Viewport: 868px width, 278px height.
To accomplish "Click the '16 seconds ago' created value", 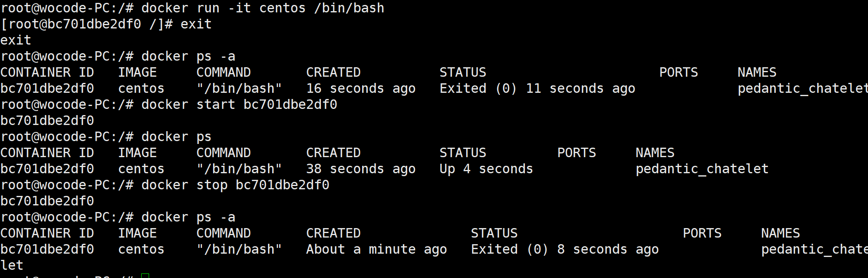I will 360,88.
